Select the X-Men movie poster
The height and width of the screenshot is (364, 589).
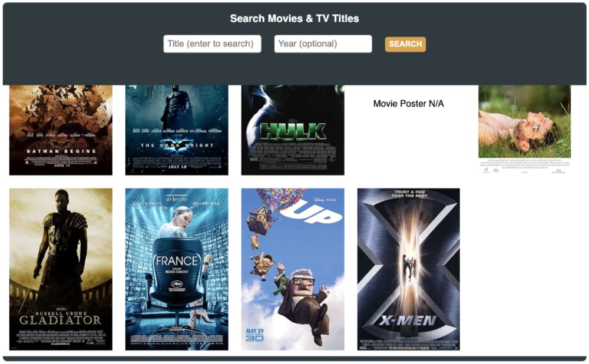tap(409, 269)
